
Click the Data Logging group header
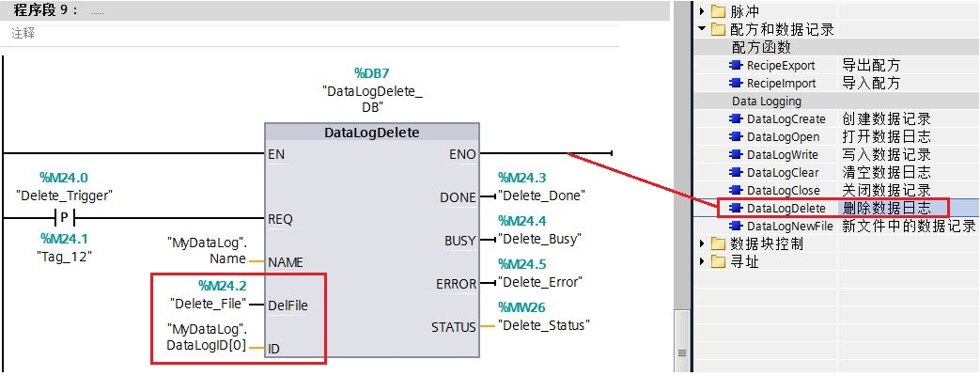(x=767, y=102)
